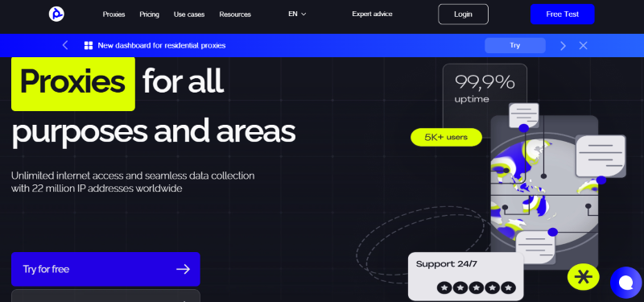644x302 pixels.
Task: Click the arrow in Try for free
Action: (184, 269)
